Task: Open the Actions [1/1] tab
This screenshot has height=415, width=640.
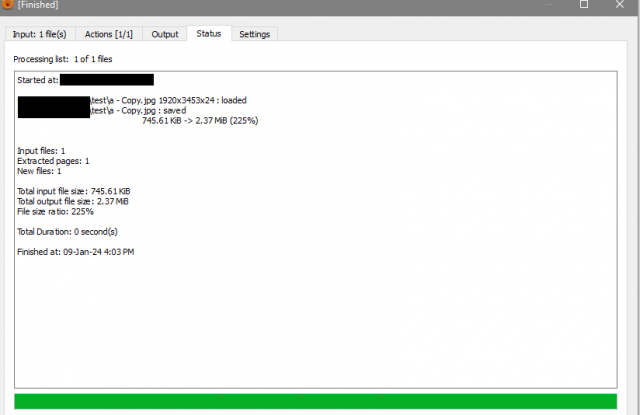Action: pyautogui.click(x=109, y=34)
